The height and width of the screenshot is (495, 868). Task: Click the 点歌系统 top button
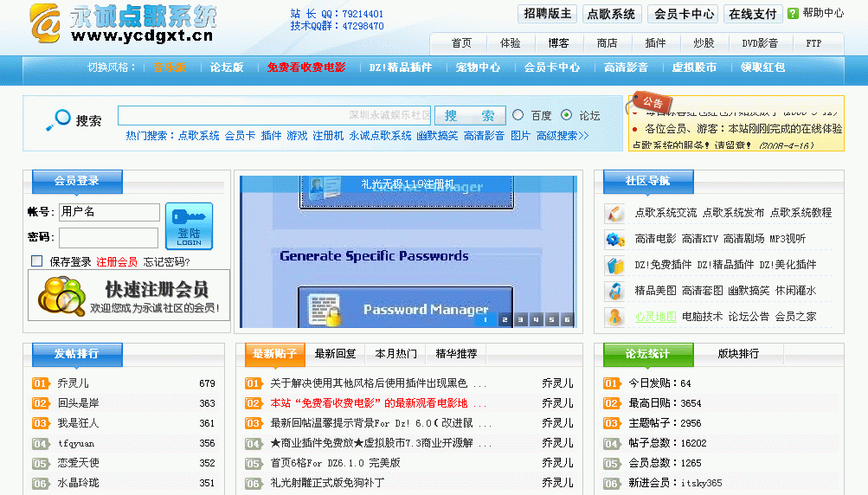tap(611, 14)
